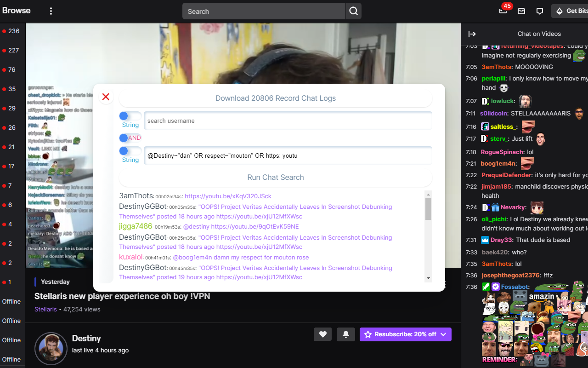Click the message query input field
Screen dimensions: 588x368
[x=288, y=156]
